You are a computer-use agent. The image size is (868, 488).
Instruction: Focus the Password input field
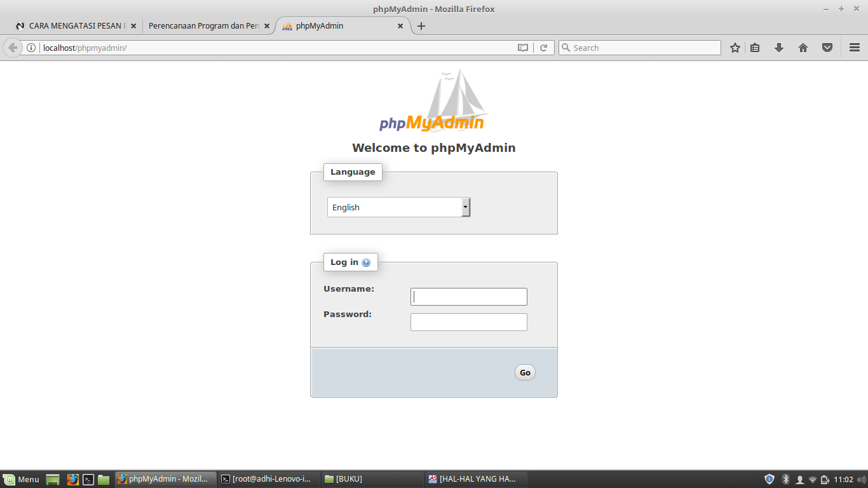coord(469,322)
